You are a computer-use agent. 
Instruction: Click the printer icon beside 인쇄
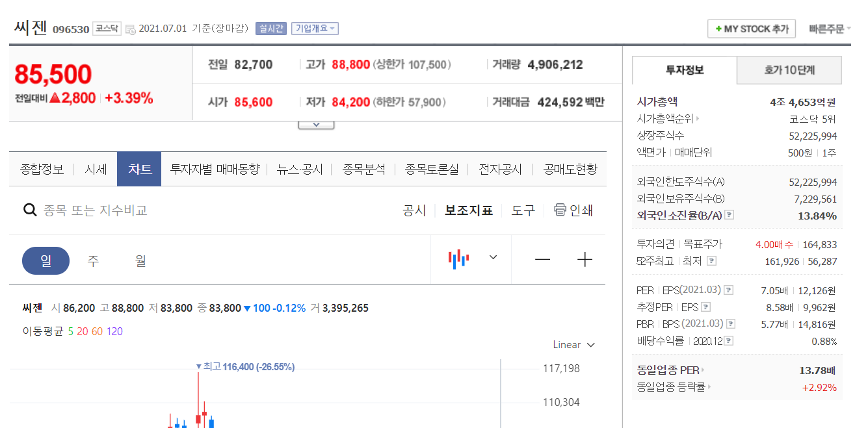click(560, 210)
